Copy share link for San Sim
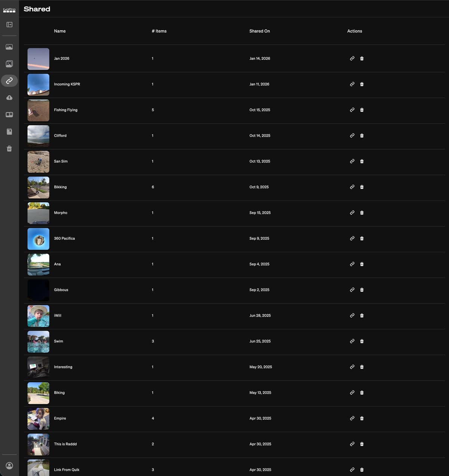 [352, 161]
